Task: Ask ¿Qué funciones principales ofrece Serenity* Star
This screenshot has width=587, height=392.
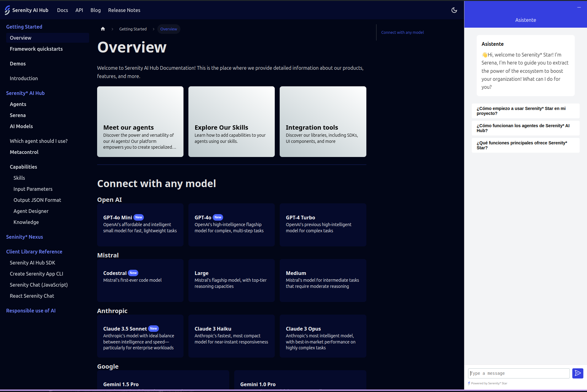Action: pos(526,145)
